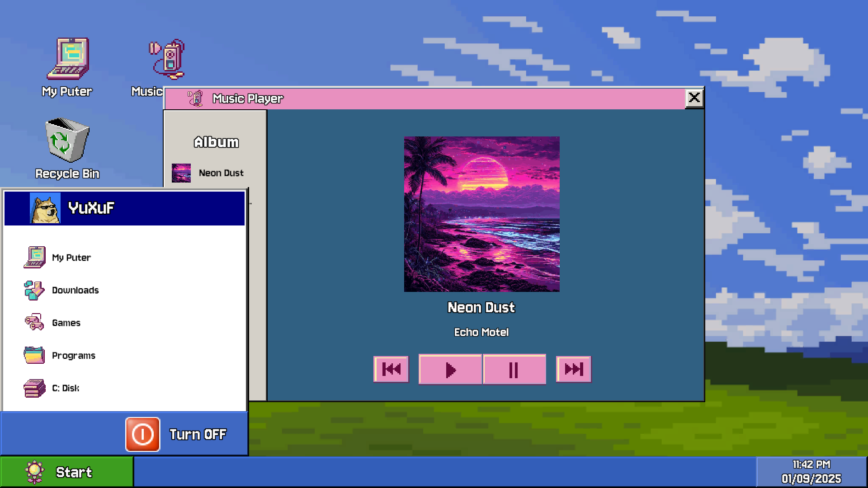Click the YuXuF doge user avatar
Viewport: 868px width, 488px height.
(x=45, y=208)
